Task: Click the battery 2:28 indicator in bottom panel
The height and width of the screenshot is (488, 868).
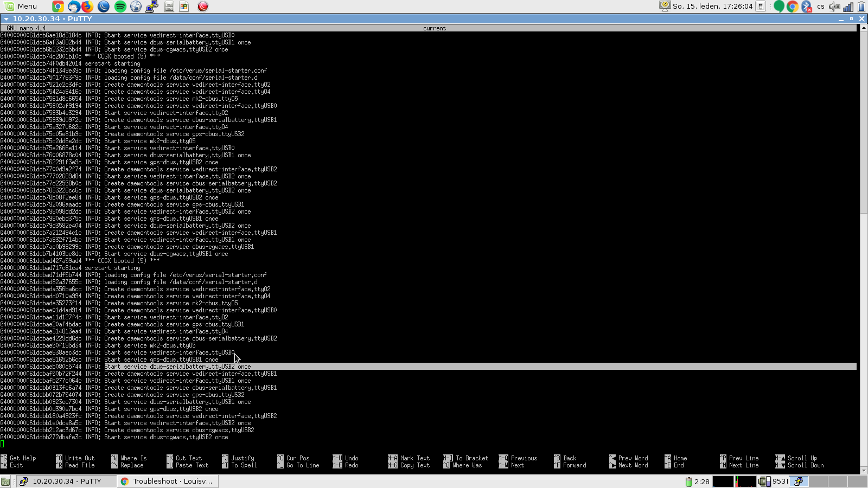Action: point(698,481)
